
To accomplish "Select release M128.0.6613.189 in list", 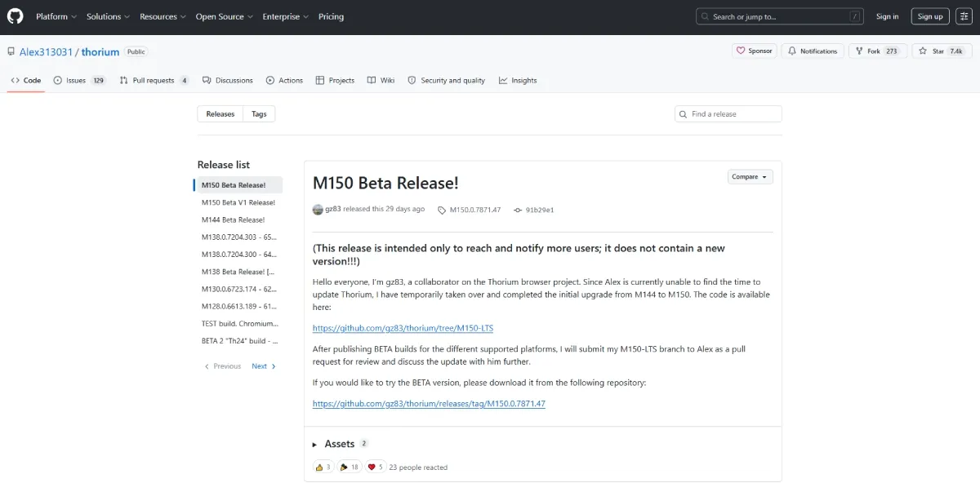I will pyautogui.click(x=238, y=306).
